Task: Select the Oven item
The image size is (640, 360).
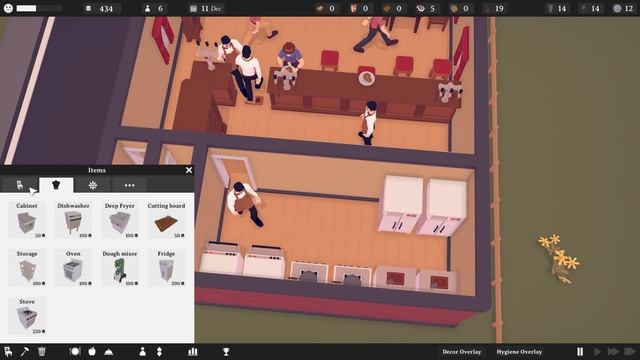Action: (73, 267)
